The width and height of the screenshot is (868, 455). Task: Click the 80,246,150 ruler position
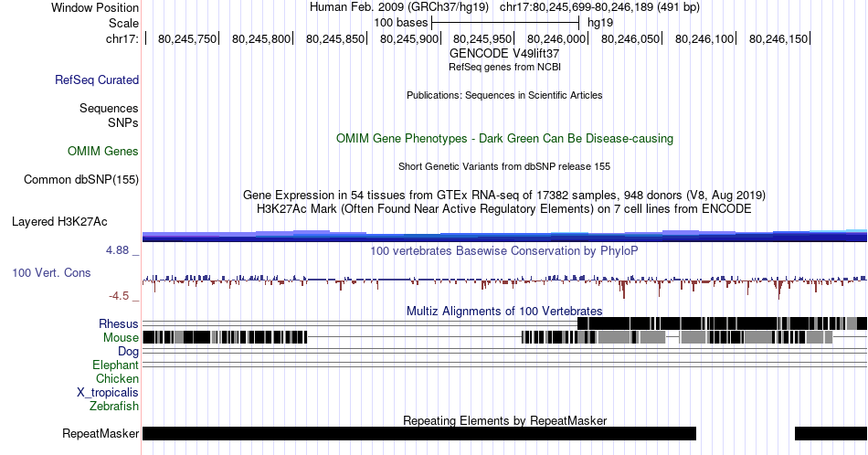(778, 38)
